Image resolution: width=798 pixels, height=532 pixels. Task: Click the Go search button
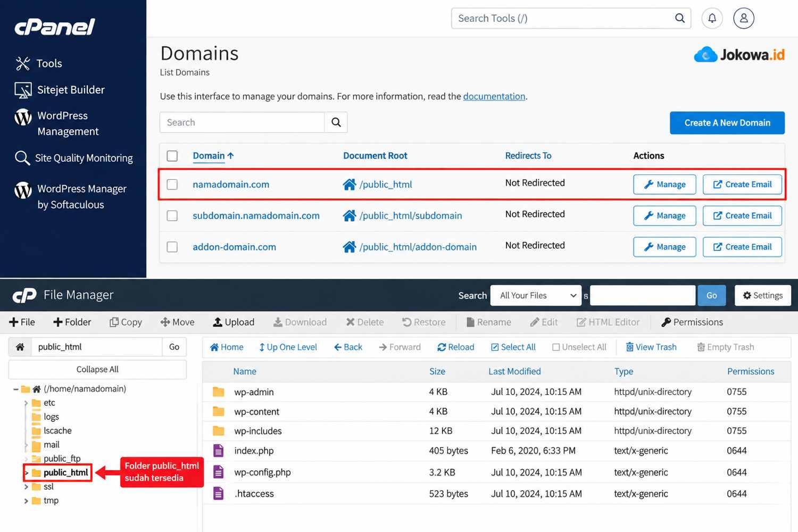coord(712,295)
